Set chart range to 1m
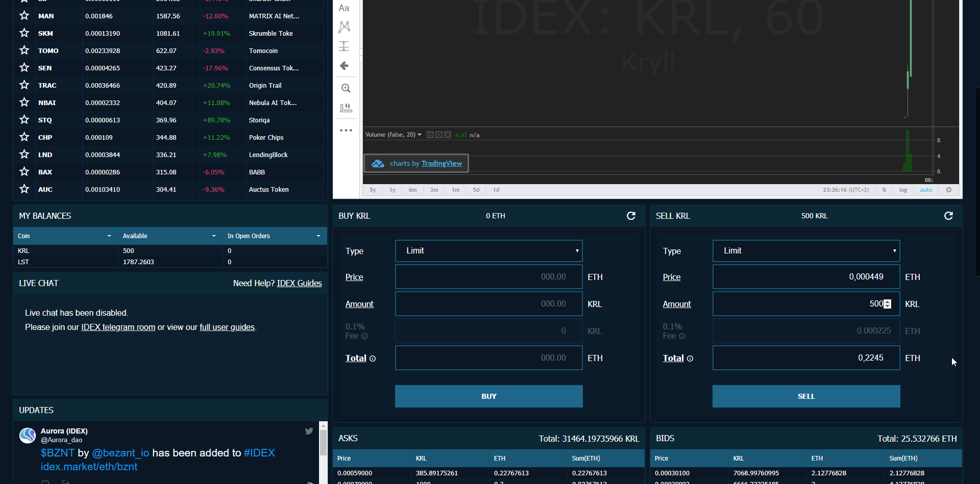This screenshot has width=980, height=484. pos(455,190)
